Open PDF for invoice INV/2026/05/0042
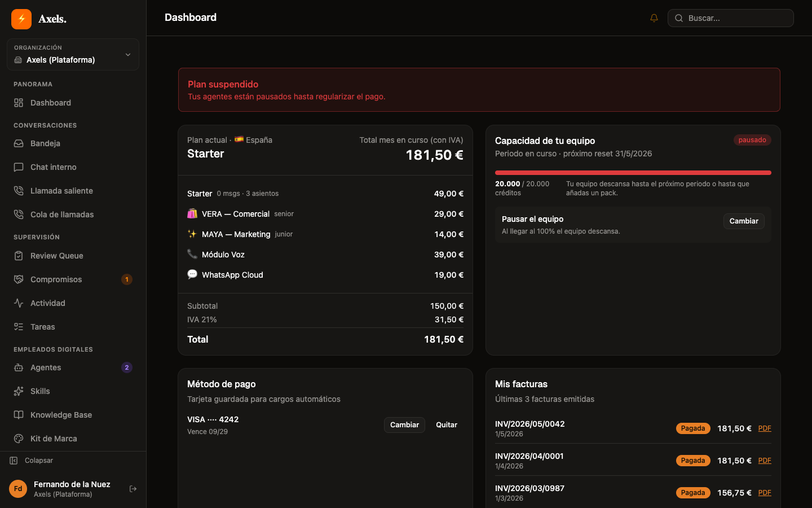The height and width of the screenshot is (508, 812). [x=765, y=428]
